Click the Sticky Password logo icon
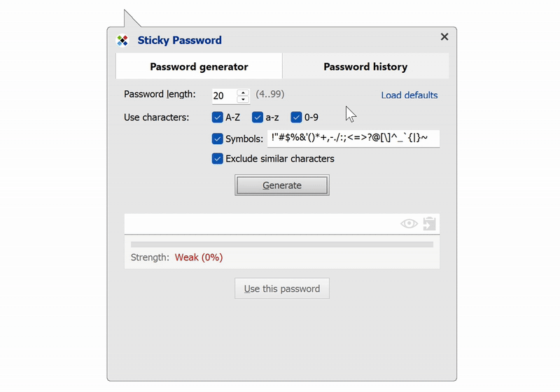The height and width of the screenshot is (392, 560). point(122,41)
